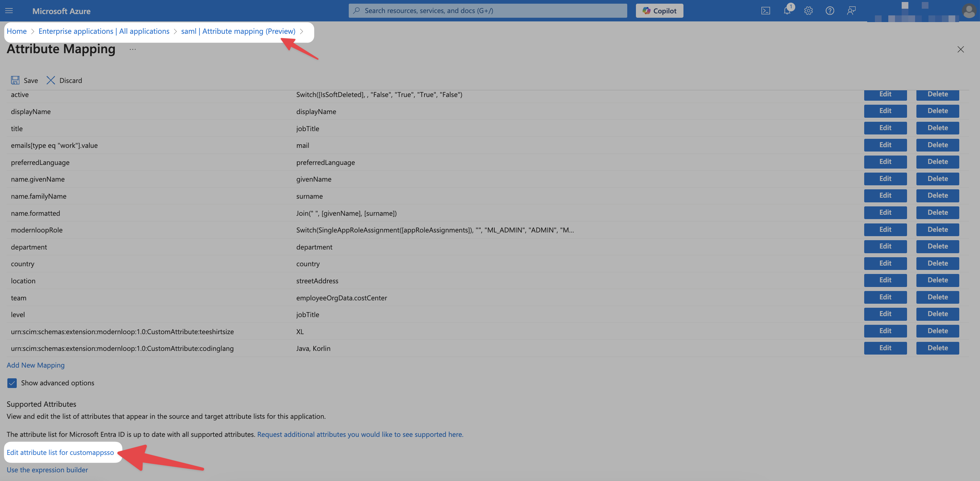The width and height of the screenshot is (980, 481).
Task: Delete the location mapping
Action: coord(937,280)
